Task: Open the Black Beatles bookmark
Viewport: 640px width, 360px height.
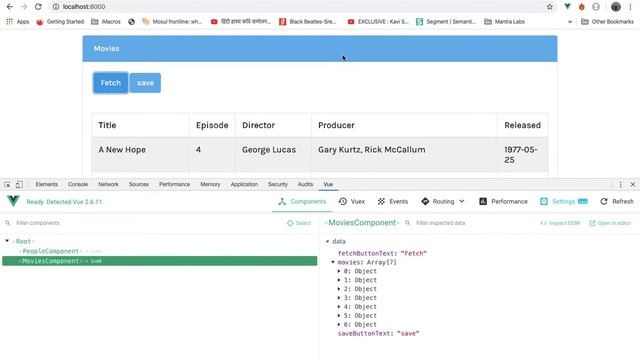Action: coord(307,22)
